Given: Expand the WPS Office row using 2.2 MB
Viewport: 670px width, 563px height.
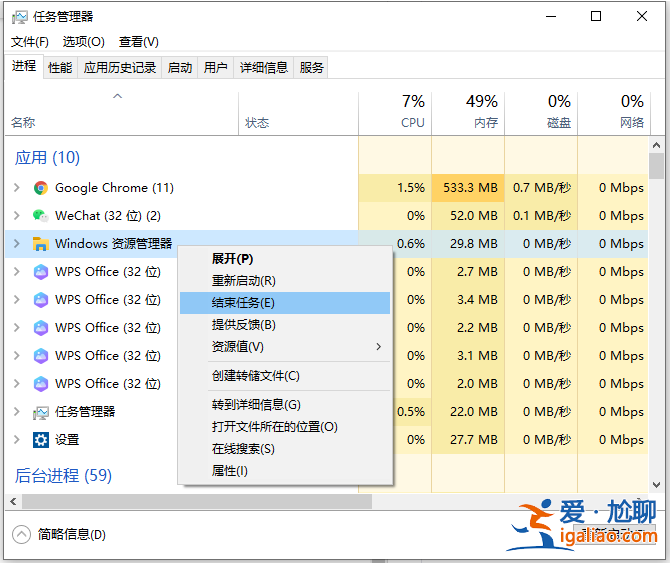Looking at the screenshot, I should tap(17, 327).
